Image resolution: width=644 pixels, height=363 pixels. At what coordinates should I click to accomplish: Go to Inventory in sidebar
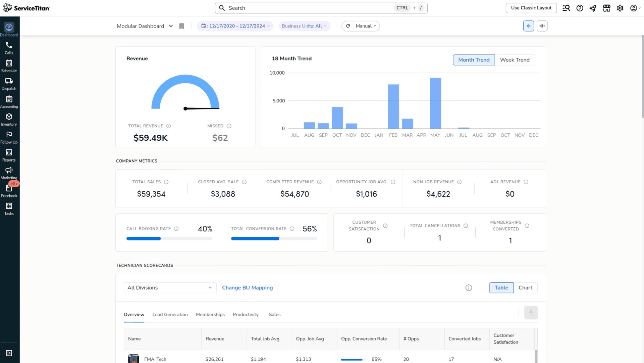(x=9, y=120)
